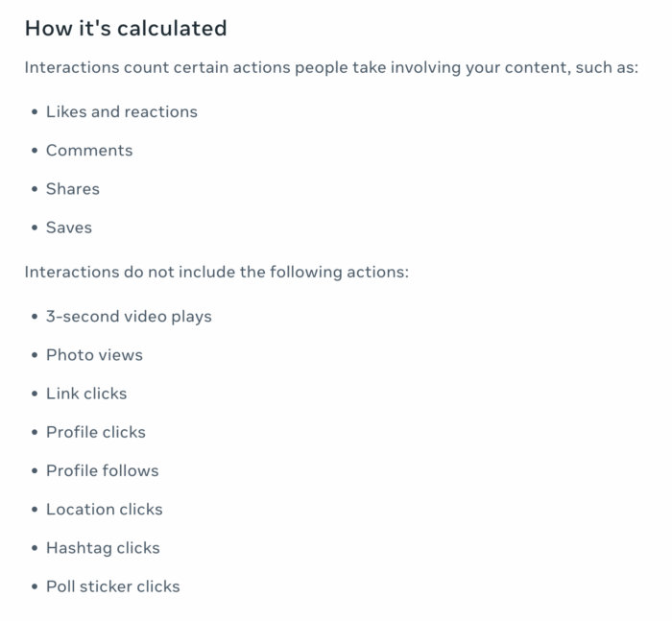The width and height of the screenshot is (672, 621).
Task: Click the bullet marker before "Saves"
Action: click(x=35, y=228)
